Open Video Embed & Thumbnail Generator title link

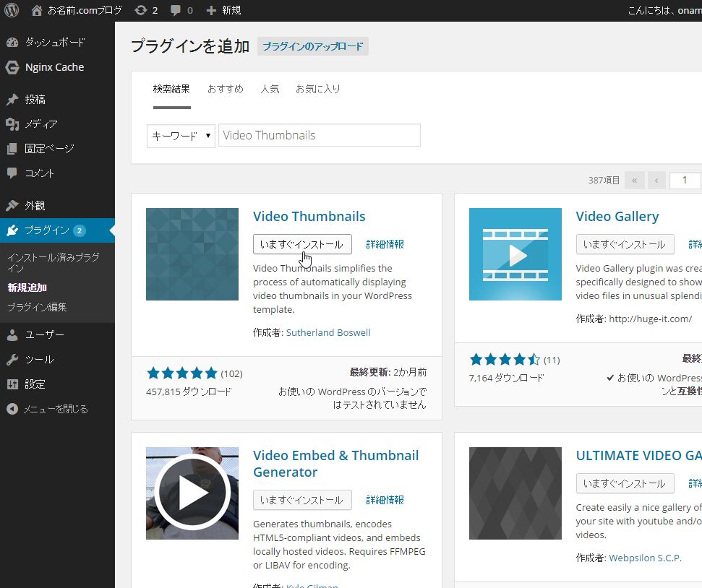pos(335,464)
